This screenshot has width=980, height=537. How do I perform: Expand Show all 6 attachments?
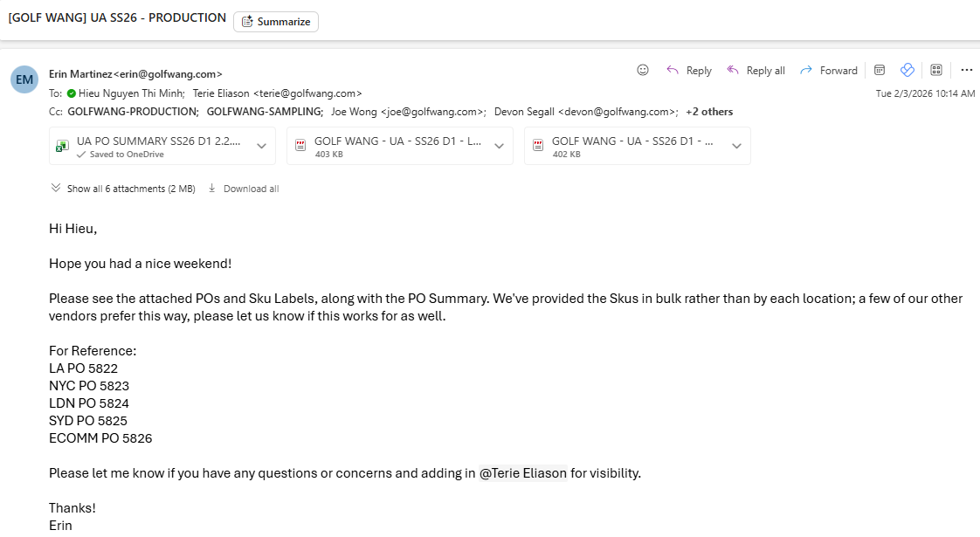(122, 189)
